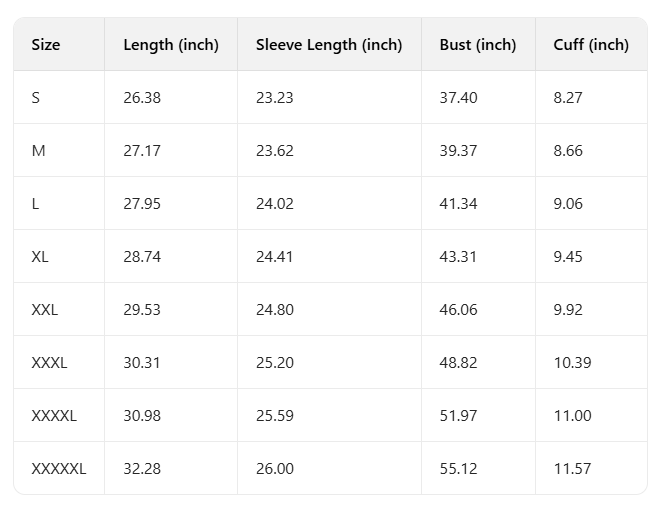The height and width of the screenshot is (508, 664).
Task: Select the XXXXXL size label
Action: coord(59,469)
